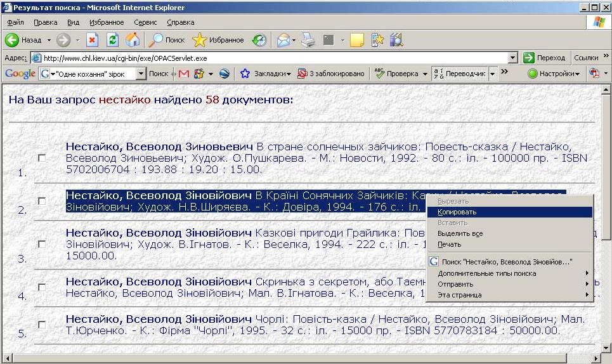Screen dimensions: 612x364
Task: Expand the Google search field history dropdown
Action: (141, 74)
